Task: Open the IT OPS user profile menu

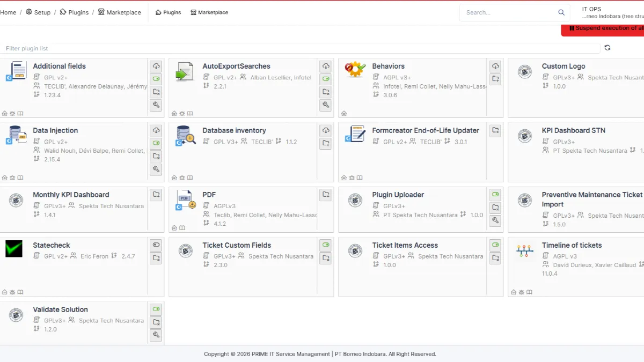Action: coord(613,13)
